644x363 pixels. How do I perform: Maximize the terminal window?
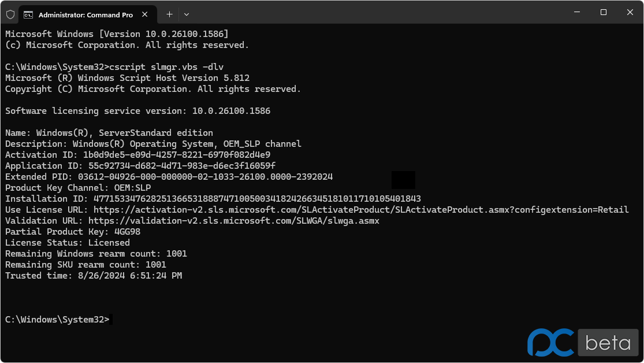(x=604, y=12)
